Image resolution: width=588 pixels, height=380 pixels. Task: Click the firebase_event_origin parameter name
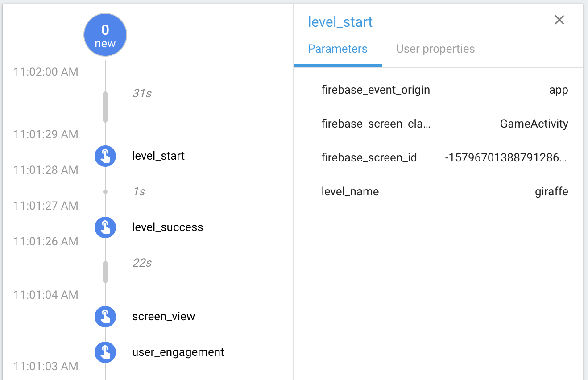375,90
